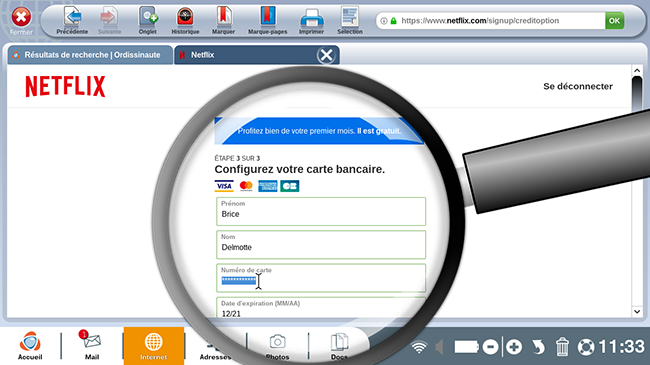Click the blue Profitez bien de votre premier mois banner
650x365 pixels.
click(x=319, y=131)
